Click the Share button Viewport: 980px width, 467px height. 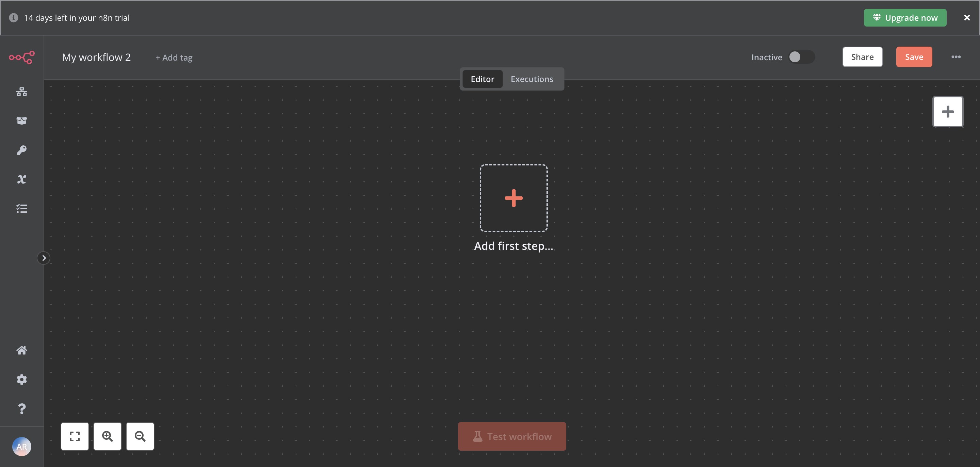point(862,57)
